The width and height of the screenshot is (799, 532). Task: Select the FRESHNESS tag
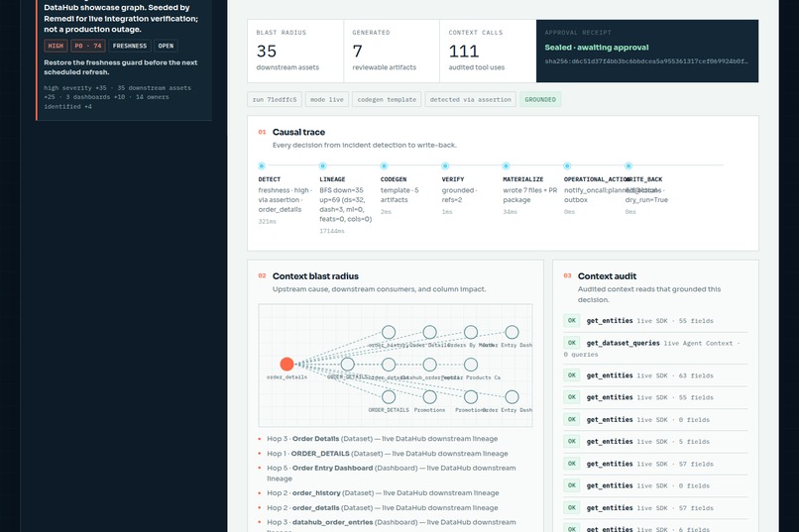[130, 46]
